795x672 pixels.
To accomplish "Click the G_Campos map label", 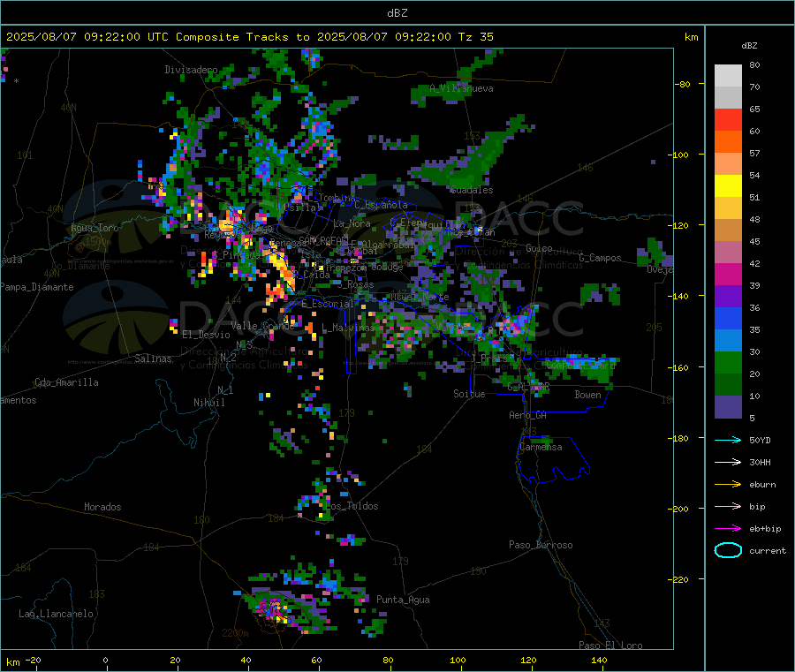I will pyautogui.click(x=600, y=258).
